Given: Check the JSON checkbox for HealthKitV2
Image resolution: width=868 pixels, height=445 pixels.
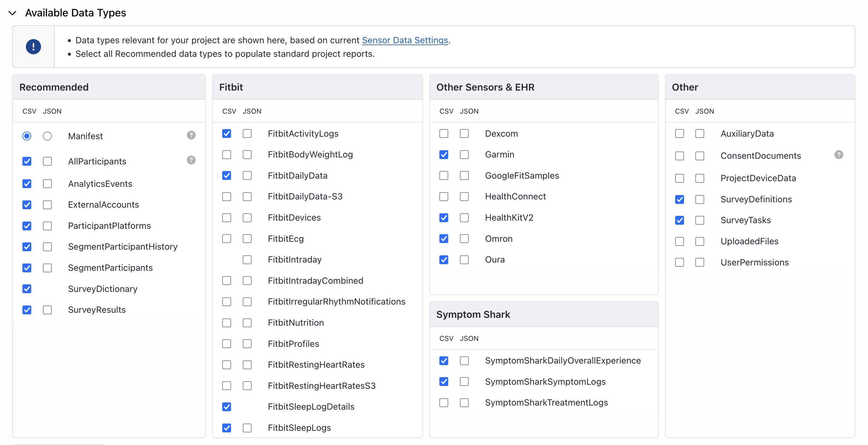Looking at the screenshot, I should [464, 218].
